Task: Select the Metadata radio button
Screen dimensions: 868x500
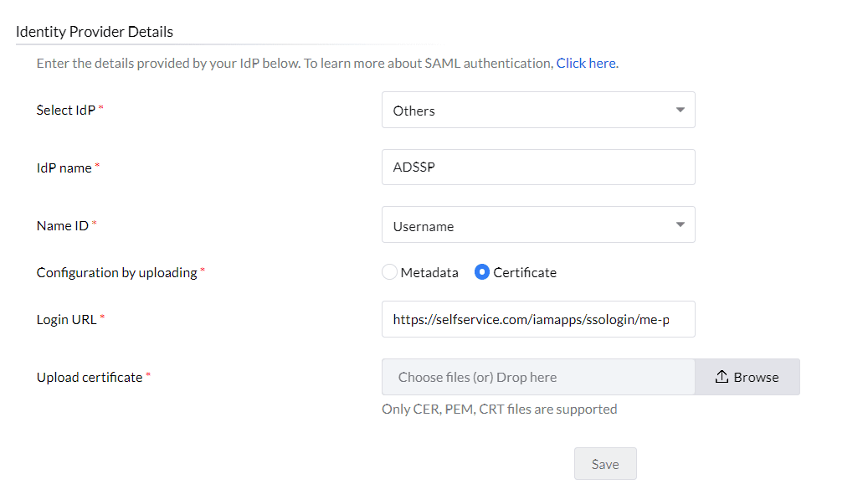Action: click(x=389, y=272)
